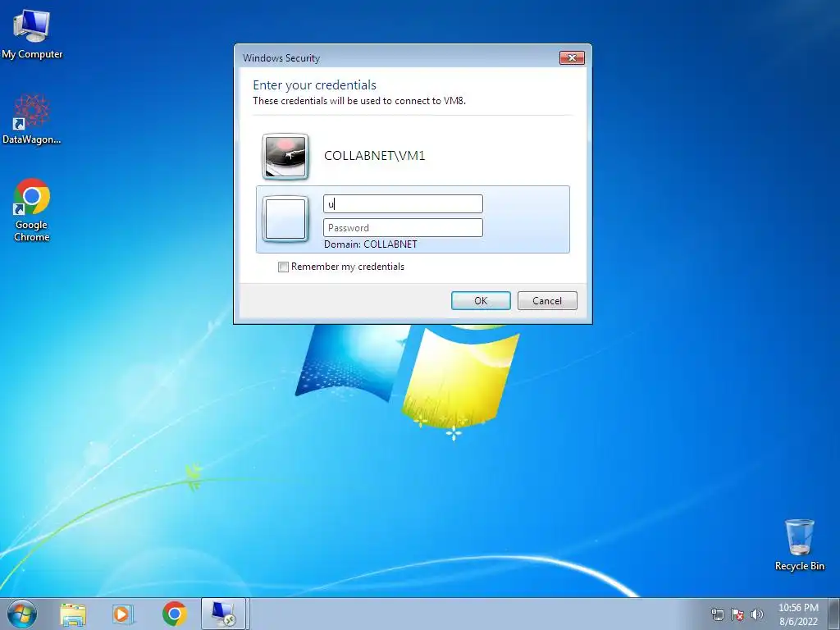Click the Cancel button

(547, 300)
